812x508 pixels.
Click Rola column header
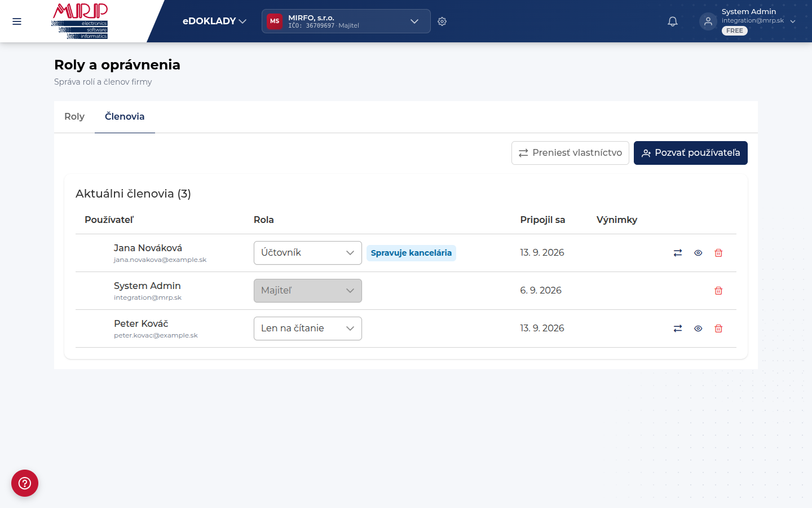point(264,220)
